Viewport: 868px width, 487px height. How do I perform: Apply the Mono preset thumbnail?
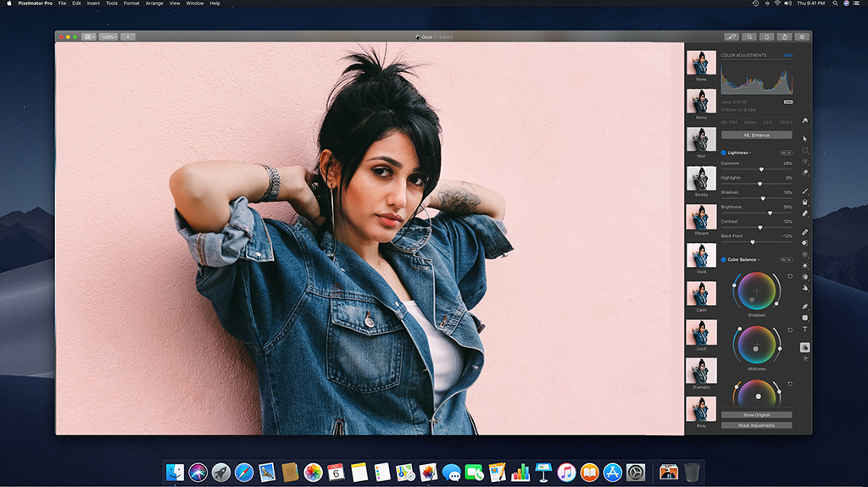click(x=701, y=102)
